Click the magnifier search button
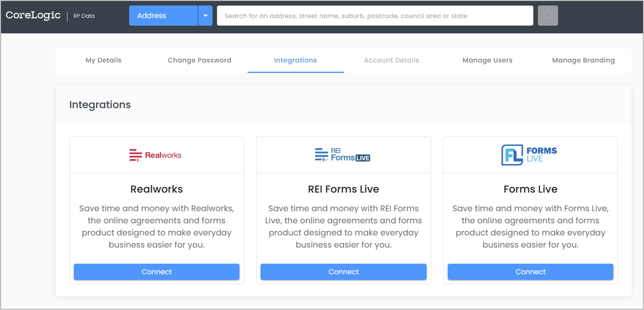644x310 pixels. [548, 16]
